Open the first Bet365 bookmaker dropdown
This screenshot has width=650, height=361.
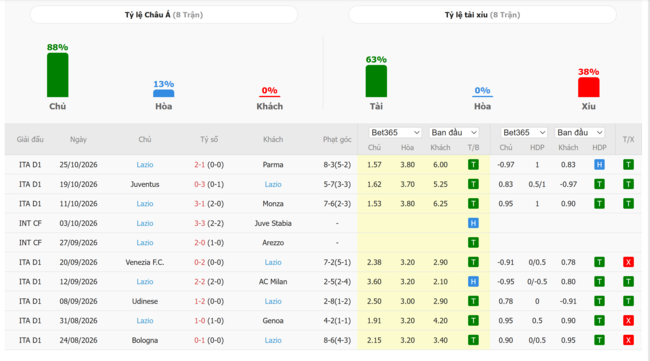[x=395, y=133]
